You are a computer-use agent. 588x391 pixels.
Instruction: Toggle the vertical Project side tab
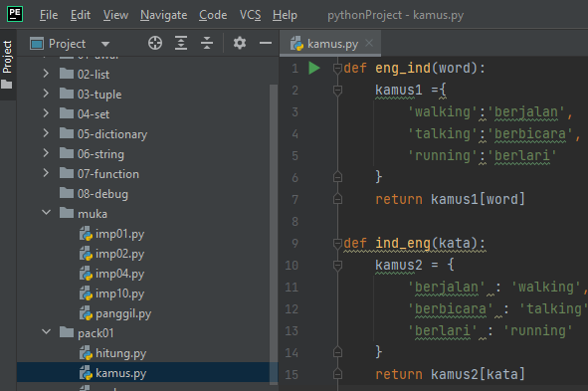[8, 65]
